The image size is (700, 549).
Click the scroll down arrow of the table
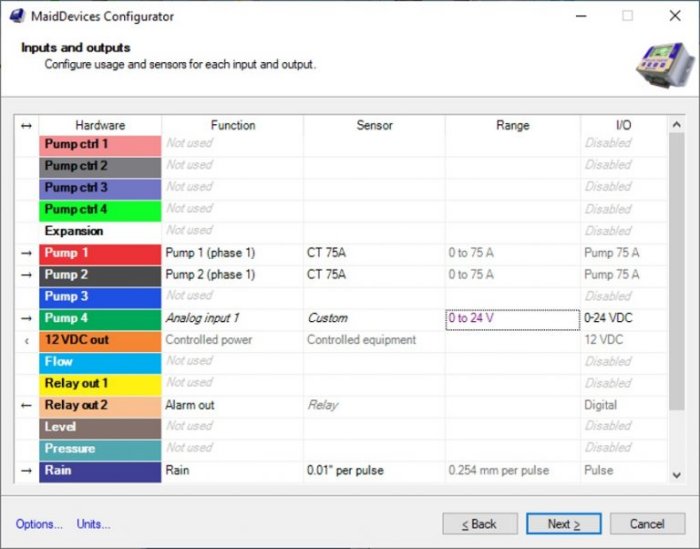coord(676,474)
